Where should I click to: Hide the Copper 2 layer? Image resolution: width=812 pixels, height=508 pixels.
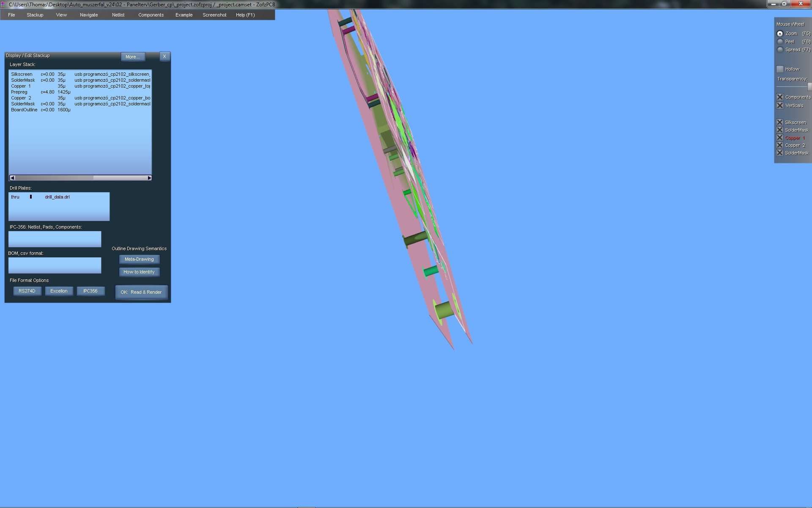[780, 145]
